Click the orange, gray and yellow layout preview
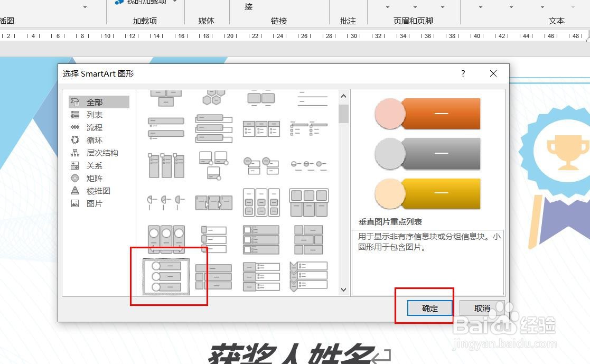This screenshot has height=364, width=590. (x=427, y=154)
